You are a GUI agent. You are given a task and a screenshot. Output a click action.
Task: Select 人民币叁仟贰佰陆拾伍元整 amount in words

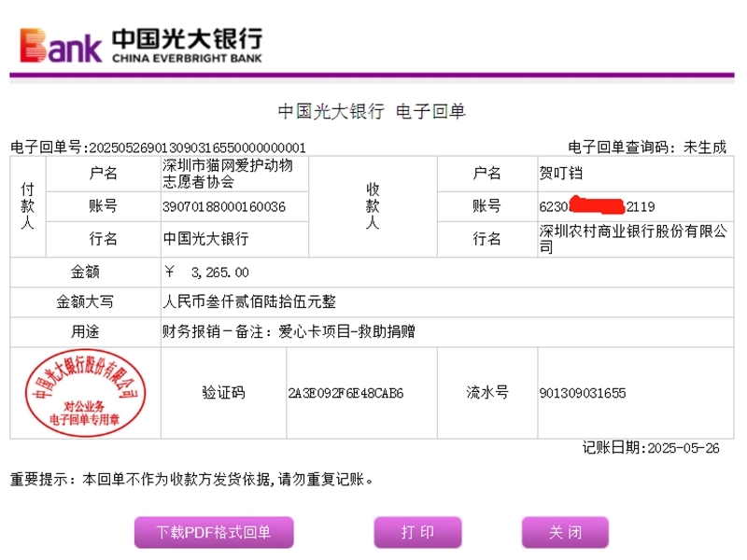click(x=249, y=301)
